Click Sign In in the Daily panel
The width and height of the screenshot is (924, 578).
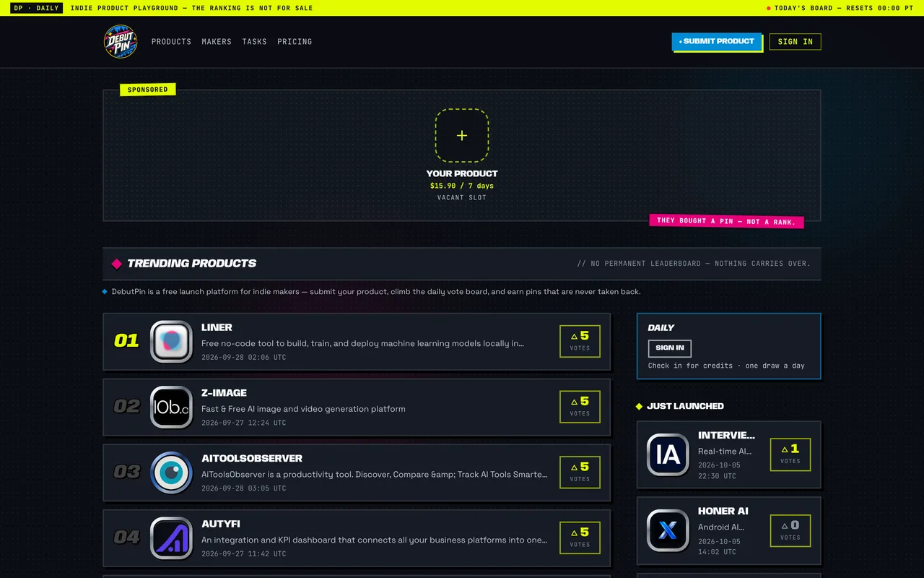(670, 348)
